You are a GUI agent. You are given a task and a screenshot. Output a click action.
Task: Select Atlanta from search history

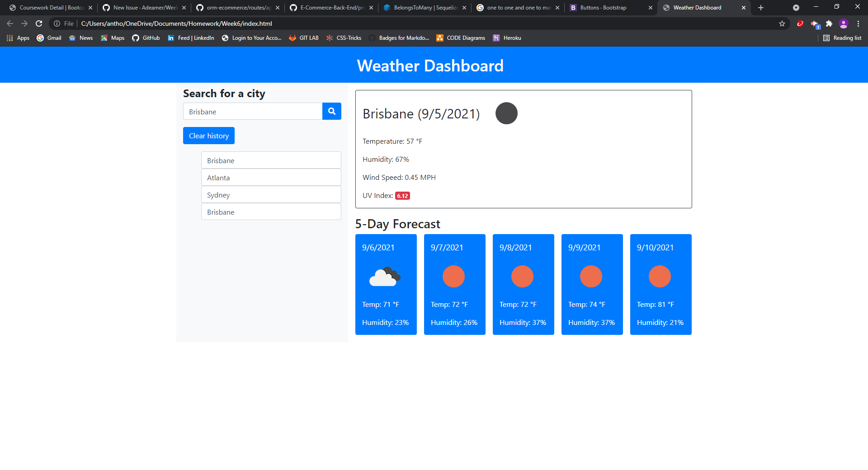tap(271, 178)
